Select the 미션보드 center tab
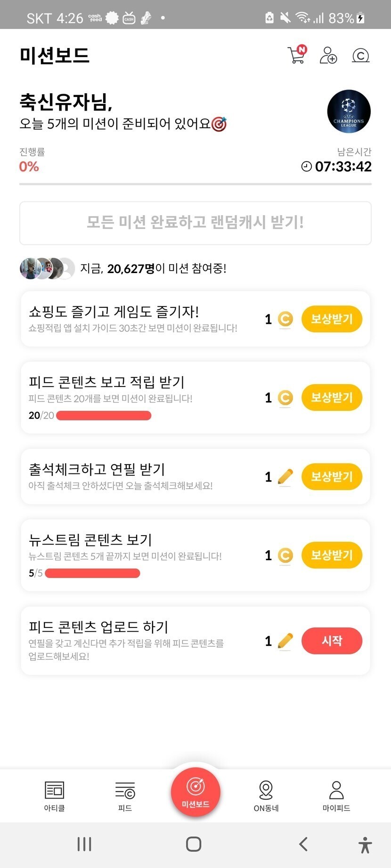The height and width of the screenshot is (868, 391). [x=195, y=792]
